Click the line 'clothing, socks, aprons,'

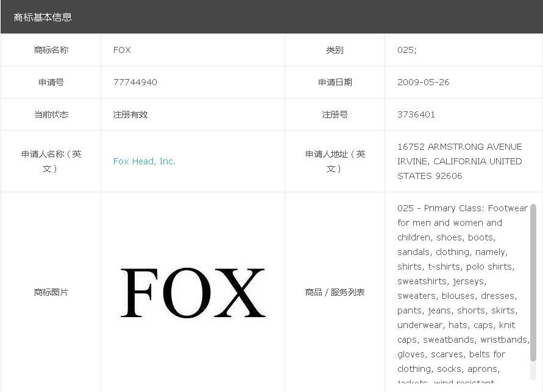click(449, 369)
